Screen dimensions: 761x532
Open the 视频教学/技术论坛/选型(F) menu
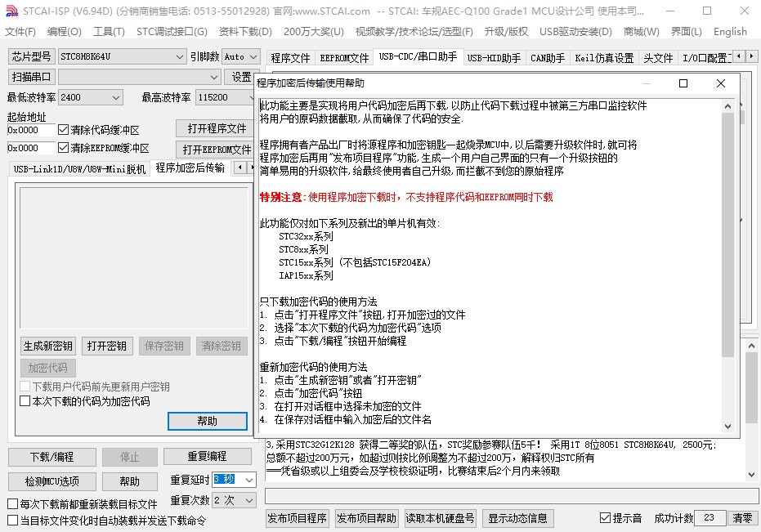click(414, 32)
